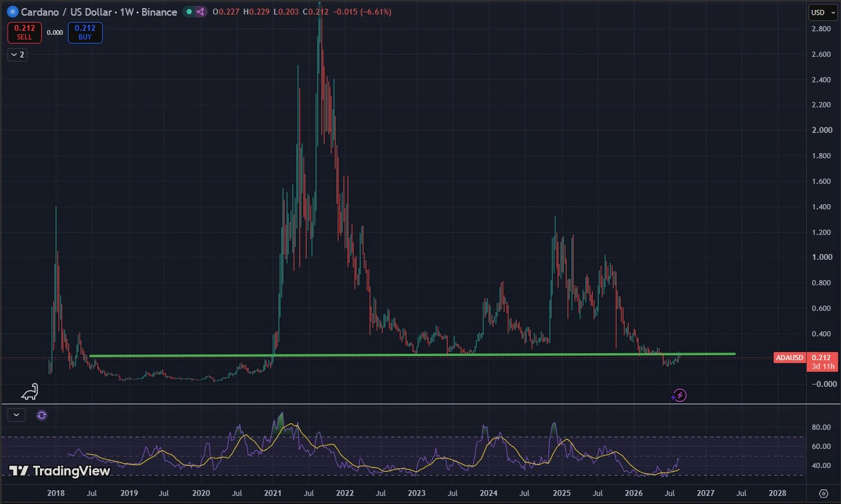Click the blue 0.212 BUY button

point(85,32)
